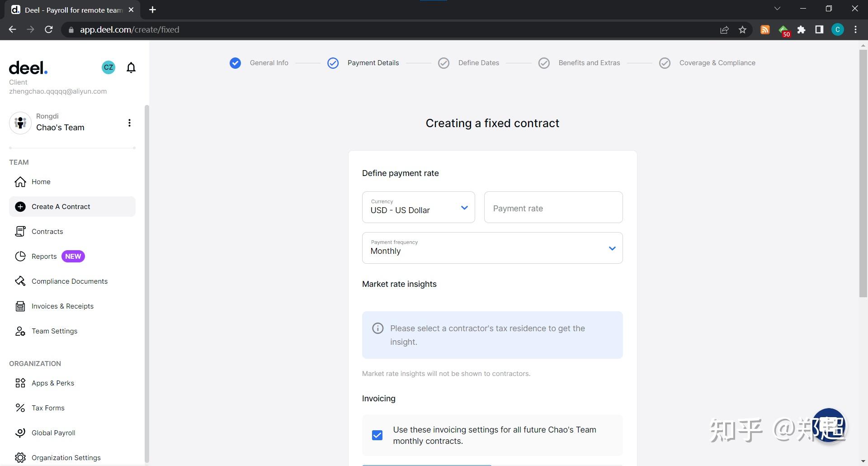Open the CZ profile avatar

108,67
